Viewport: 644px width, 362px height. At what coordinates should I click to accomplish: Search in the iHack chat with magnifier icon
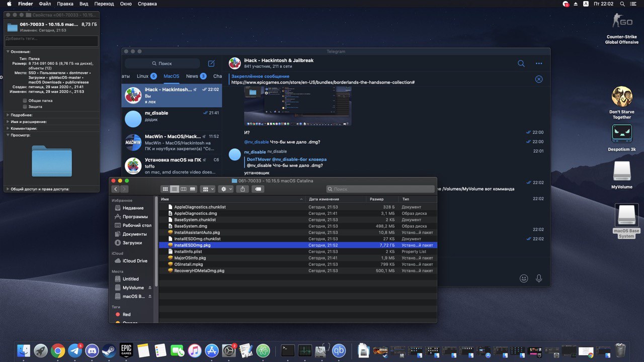tap(521, 63)
